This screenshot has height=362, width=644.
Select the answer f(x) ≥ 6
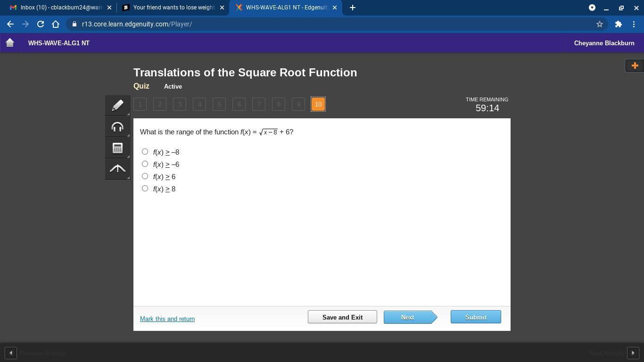pos(145,176)
